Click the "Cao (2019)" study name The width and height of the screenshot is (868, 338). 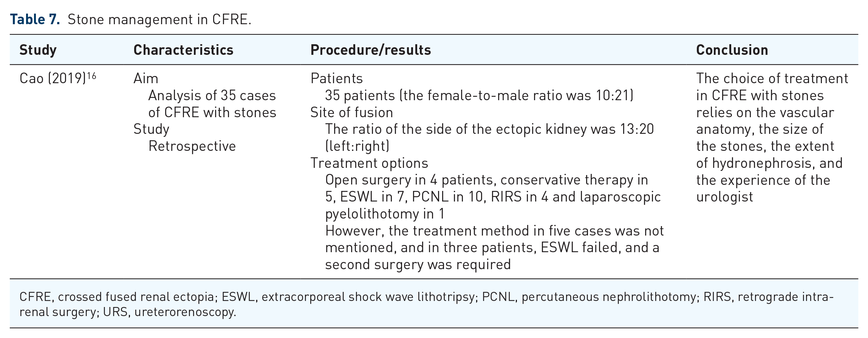tap(53, 79)
